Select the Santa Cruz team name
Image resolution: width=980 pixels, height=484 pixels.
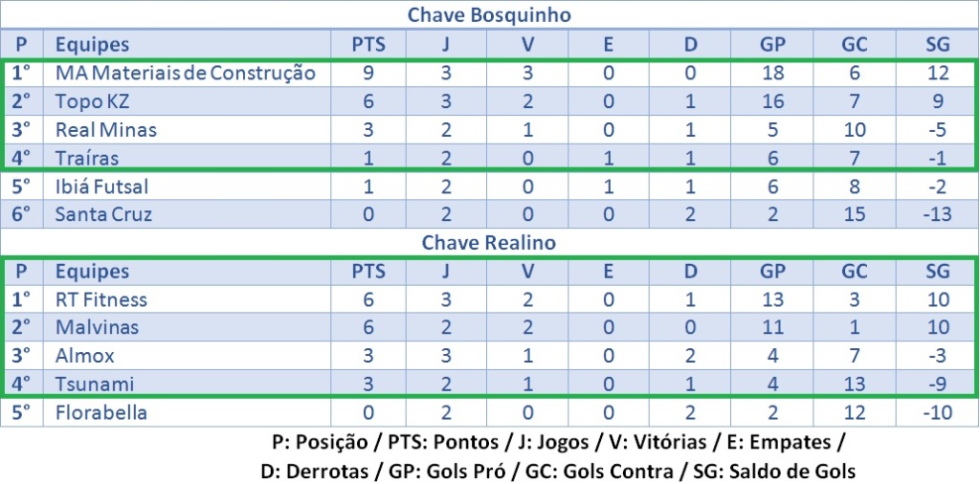pos(103,214)
